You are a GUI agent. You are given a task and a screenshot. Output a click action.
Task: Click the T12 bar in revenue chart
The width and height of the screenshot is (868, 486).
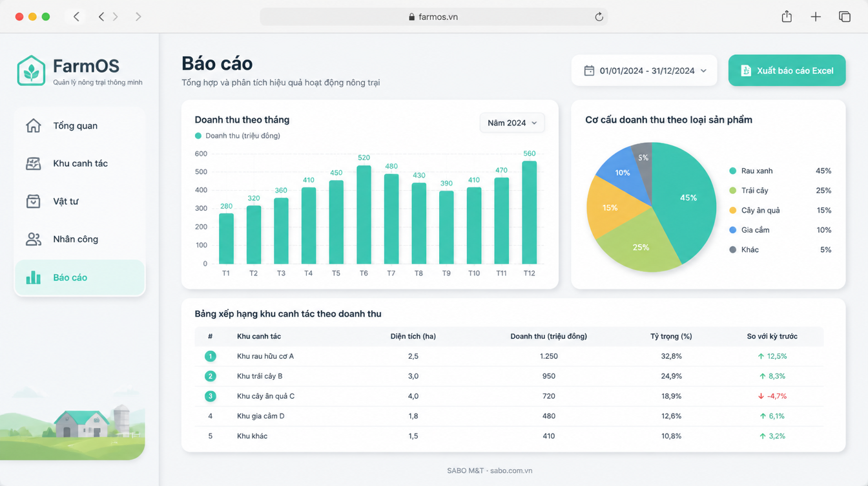pyautogui.click(x=530, y=212)
